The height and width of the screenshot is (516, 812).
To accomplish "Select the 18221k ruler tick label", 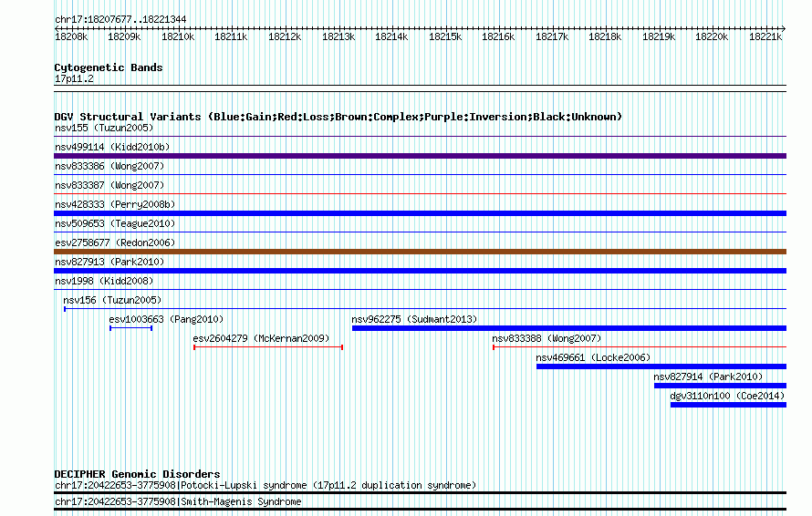I will point(765,36).
